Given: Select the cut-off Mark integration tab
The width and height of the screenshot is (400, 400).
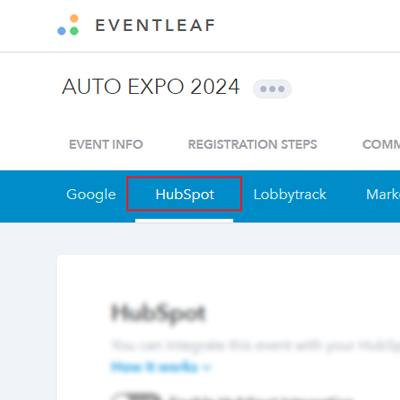Looking at the screenshot, I should [x=383, y=194].
